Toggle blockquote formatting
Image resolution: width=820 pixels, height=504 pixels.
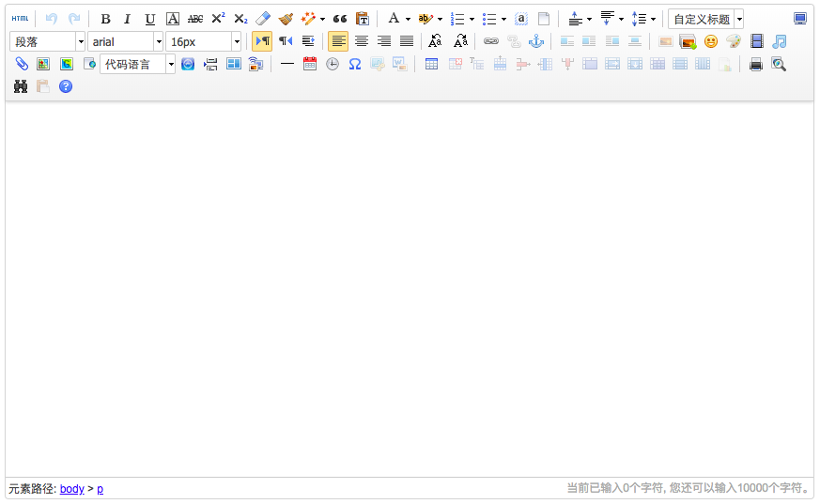pyautogui.click(x=340, y=19)
